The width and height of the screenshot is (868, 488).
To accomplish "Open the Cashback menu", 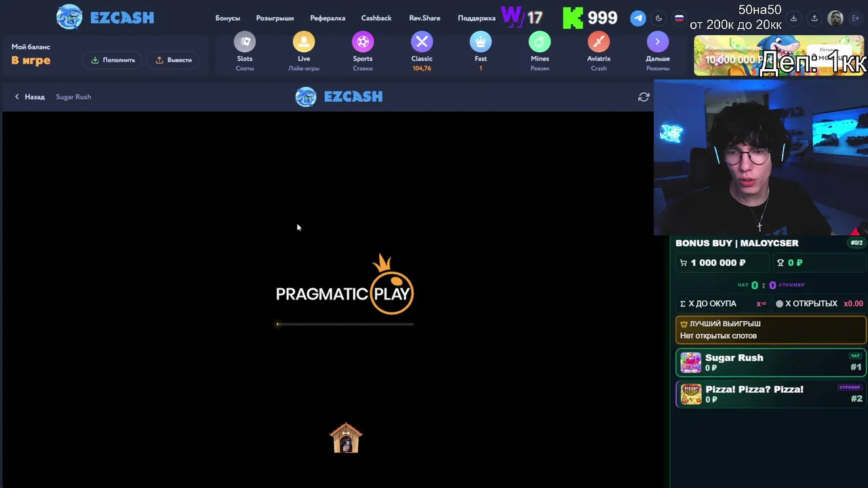I will tap(376, 18).
